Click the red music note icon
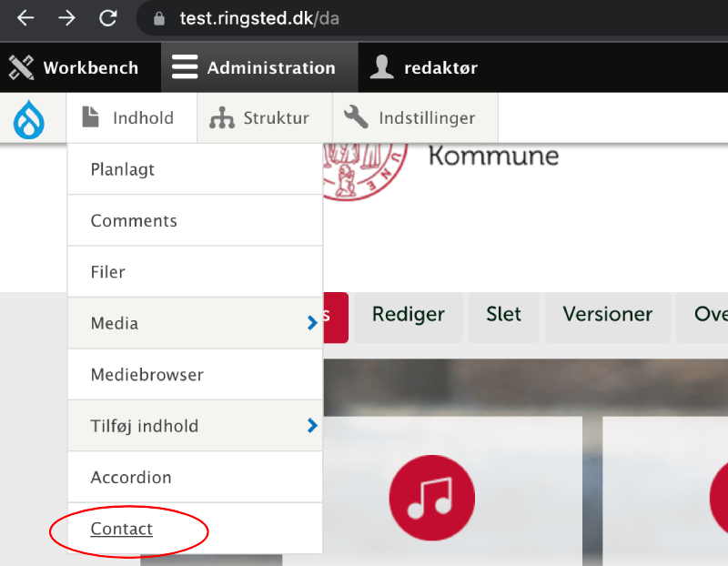 432,498
